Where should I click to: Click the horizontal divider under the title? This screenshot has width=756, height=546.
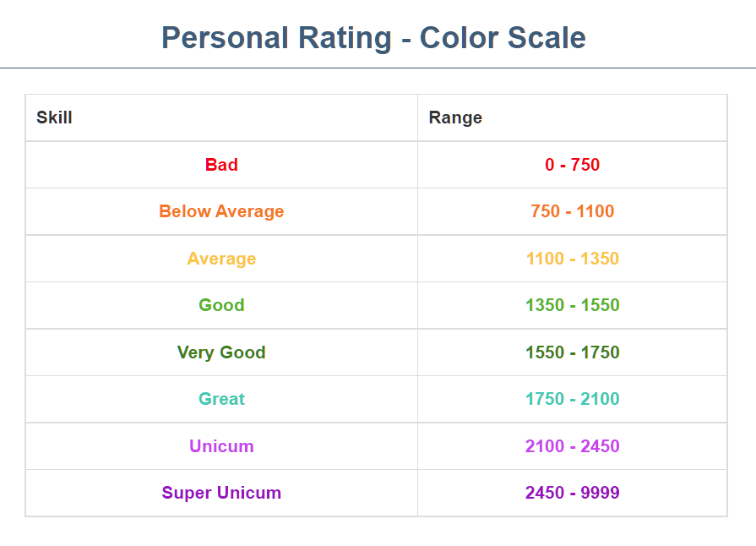(x=378, y=68)
